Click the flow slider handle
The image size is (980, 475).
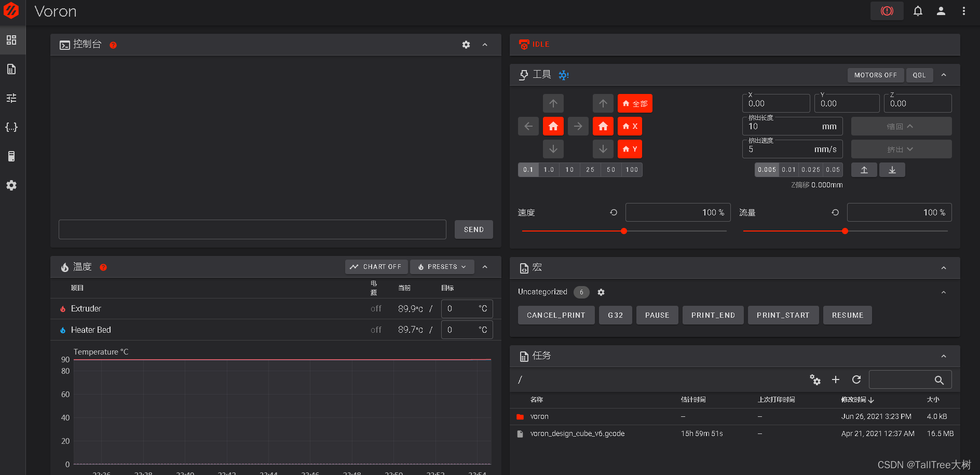845,231
